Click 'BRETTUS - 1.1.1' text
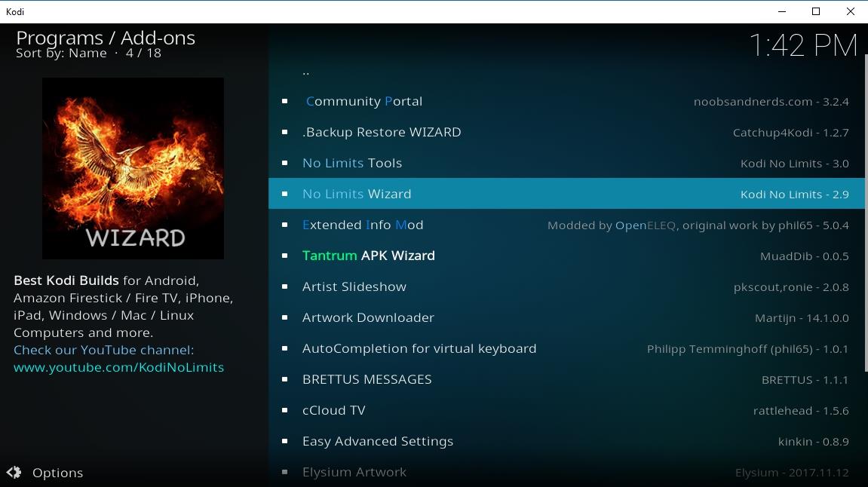This screenshot has width=868, height=487. 805,380
